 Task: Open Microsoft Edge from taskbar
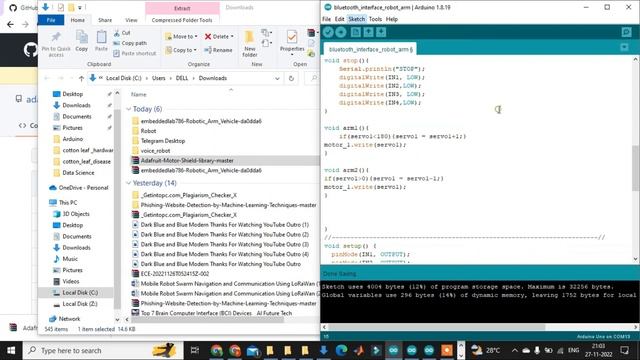tap(341, 350)
